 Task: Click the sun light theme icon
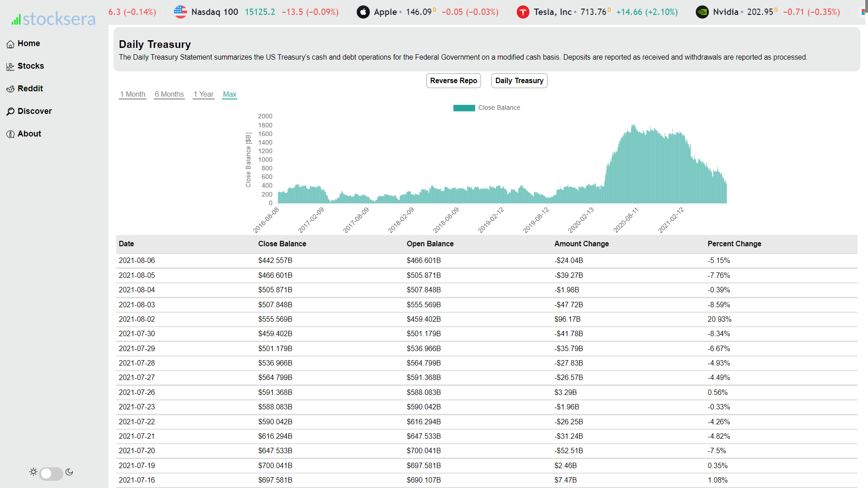click(x=33, y=472)
